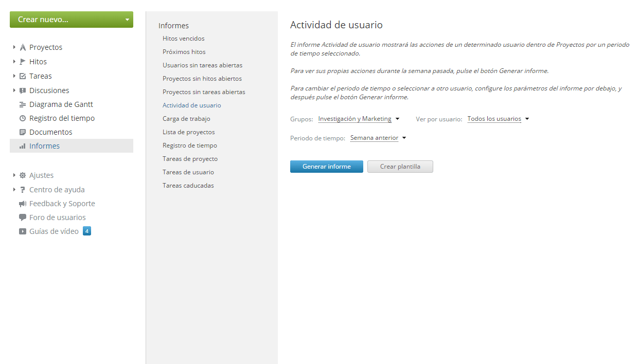This screenshot has height=364, width=638.
Task: Open Ajustes settings link
Action: [41, 175]
